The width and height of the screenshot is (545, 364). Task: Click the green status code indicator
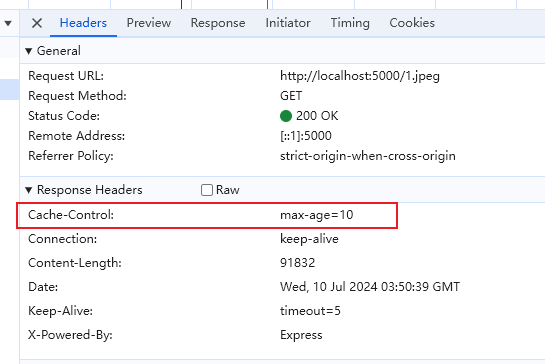[286, 116]
